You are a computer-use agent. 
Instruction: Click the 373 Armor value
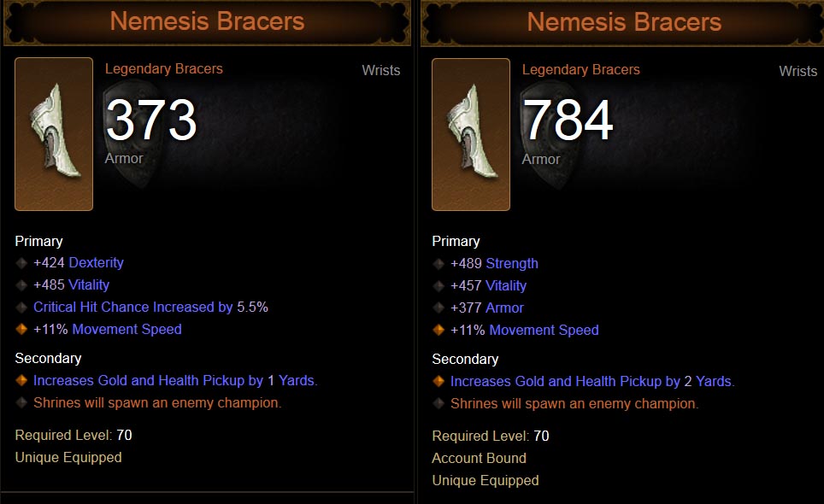(x=151, y=120)
